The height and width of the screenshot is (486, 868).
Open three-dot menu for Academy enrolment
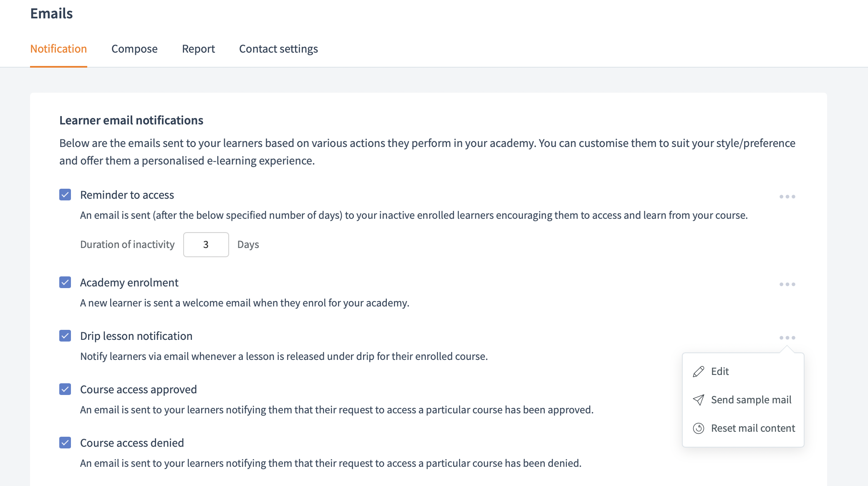pos(787,284)
